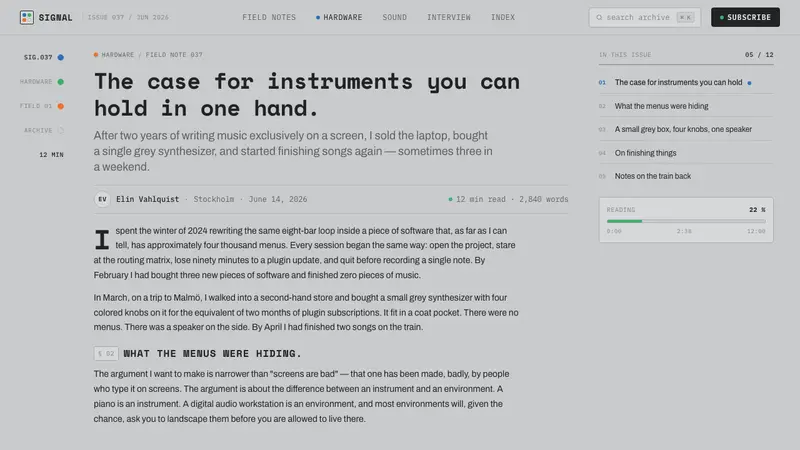Click the § 02 section badge
The image size is (800, 450).
coord(106,354)
